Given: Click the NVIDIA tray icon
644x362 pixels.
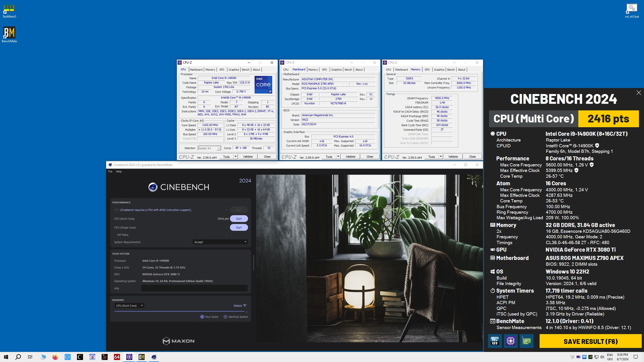Looking at the screenshot, I should [x=590, y=357].
